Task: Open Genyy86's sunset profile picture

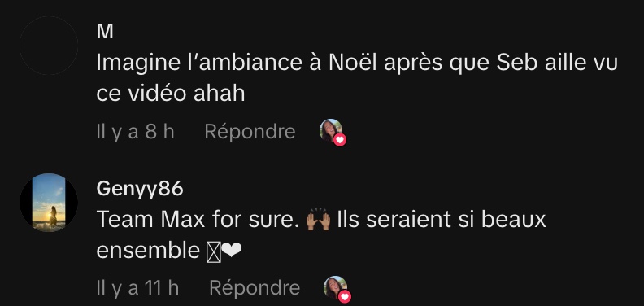Action: (x=49, y=203)
